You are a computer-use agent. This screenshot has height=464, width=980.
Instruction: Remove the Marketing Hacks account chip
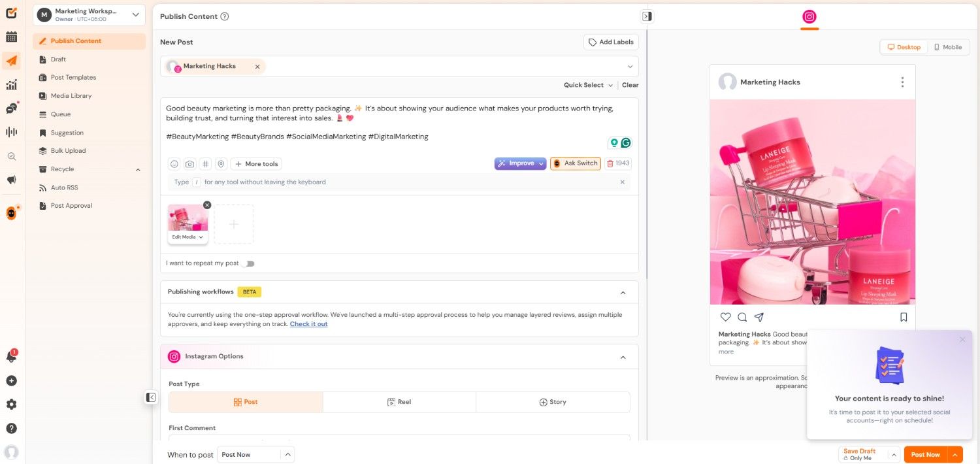(x=257, y=67)
